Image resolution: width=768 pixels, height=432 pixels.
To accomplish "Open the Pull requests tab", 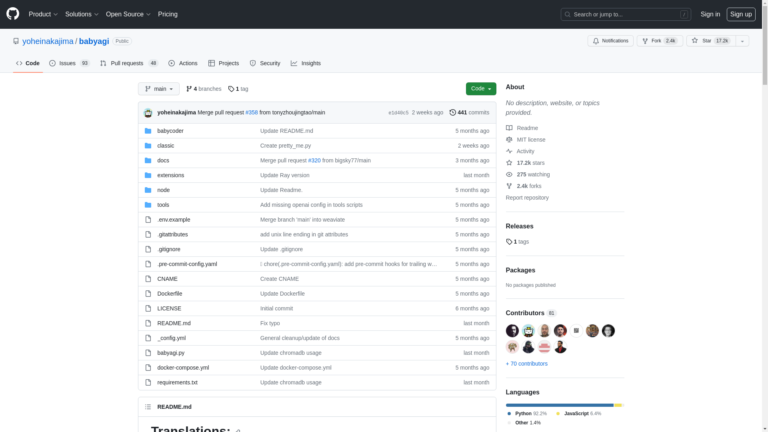I will [127, 63].
